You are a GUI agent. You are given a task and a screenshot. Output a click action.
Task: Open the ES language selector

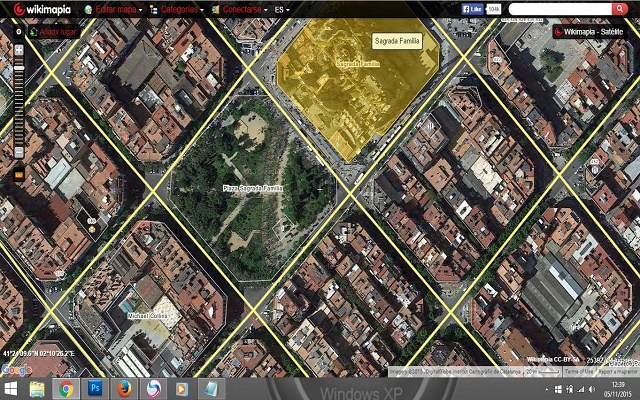(283, 9)
